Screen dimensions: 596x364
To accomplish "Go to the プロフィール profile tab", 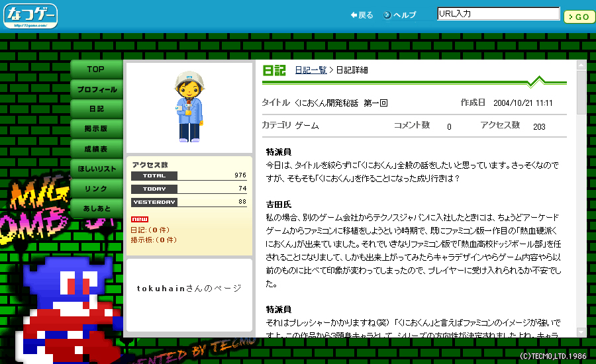I will pos(97,89).
